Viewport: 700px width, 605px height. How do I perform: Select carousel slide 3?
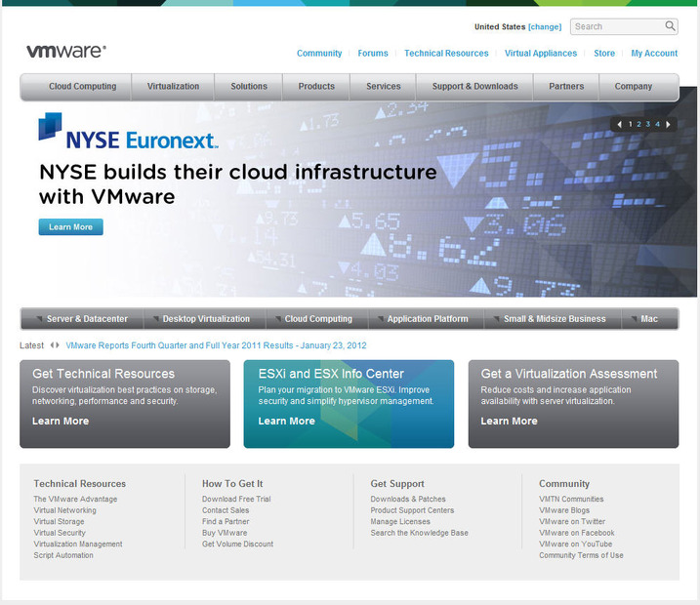click(x=647, y=124)
